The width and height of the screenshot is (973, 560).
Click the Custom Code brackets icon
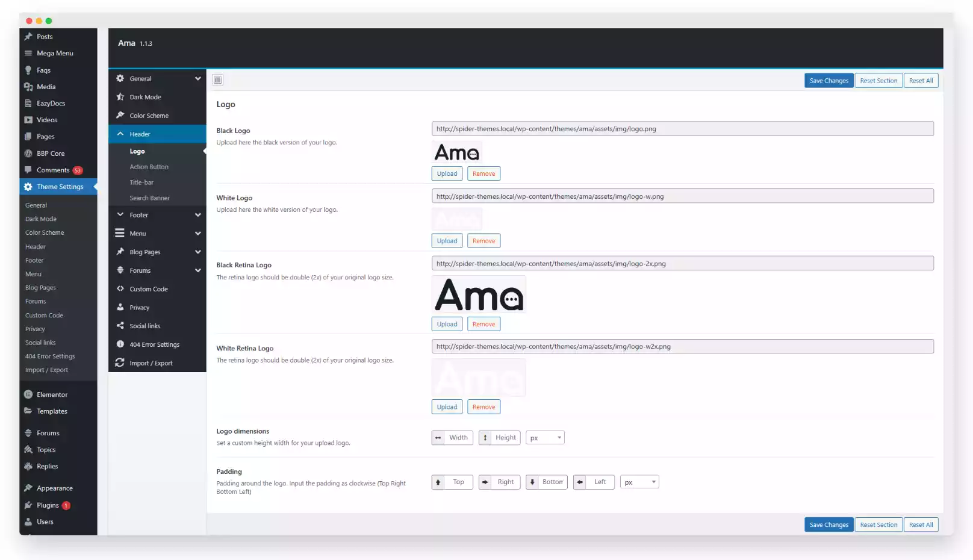120,289
